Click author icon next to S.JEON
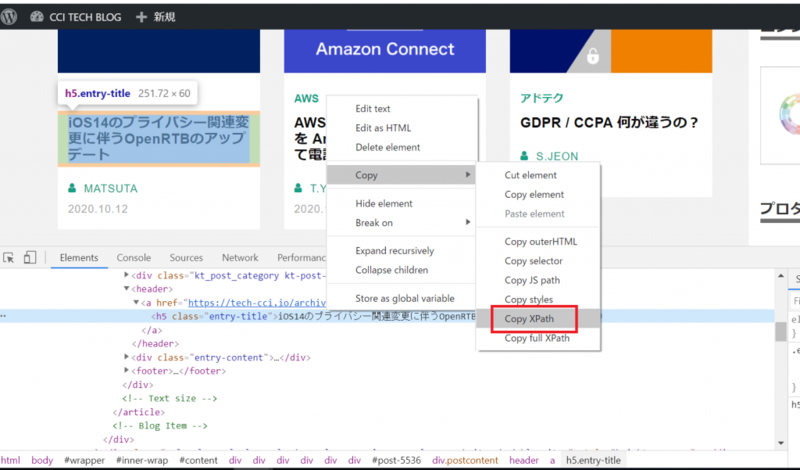This screenshot has height=470, width=800. pos(524,156)
